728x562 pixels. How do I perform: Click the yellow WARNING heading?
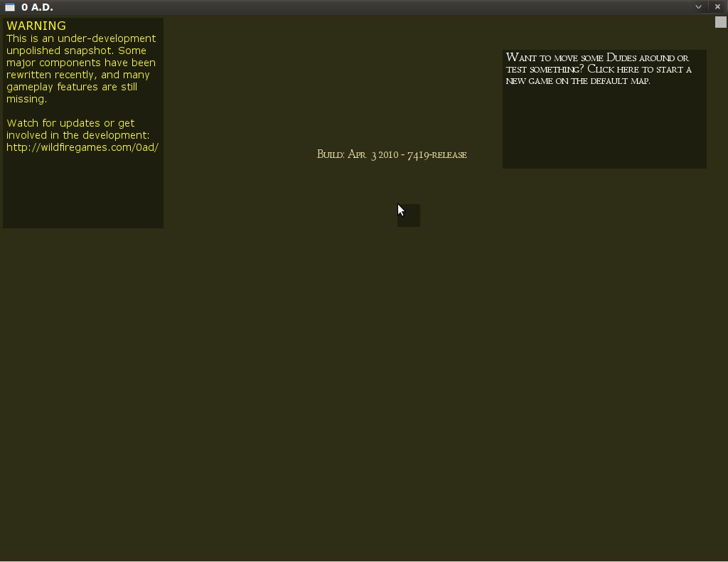[x=36, y=26]
